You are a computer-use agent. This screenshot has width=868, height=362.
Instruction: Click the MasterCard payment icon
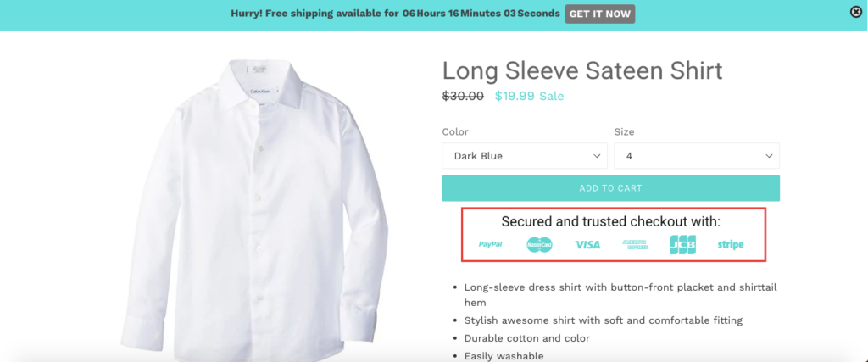coord(539,244)
